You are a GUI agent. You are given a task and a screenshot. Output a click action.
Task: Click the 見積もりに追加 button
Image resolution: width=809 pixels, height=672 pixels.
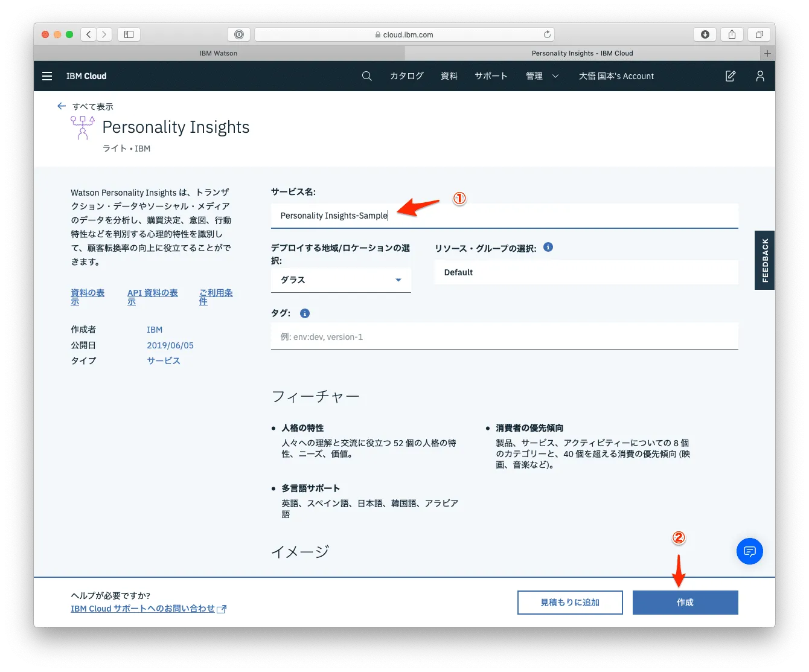click(x=570, y=603)
